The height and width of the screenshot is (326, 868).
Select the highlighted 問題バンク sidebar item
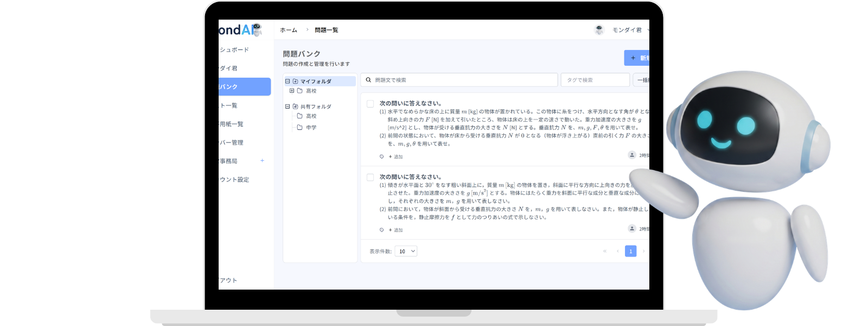coord(244,86)
